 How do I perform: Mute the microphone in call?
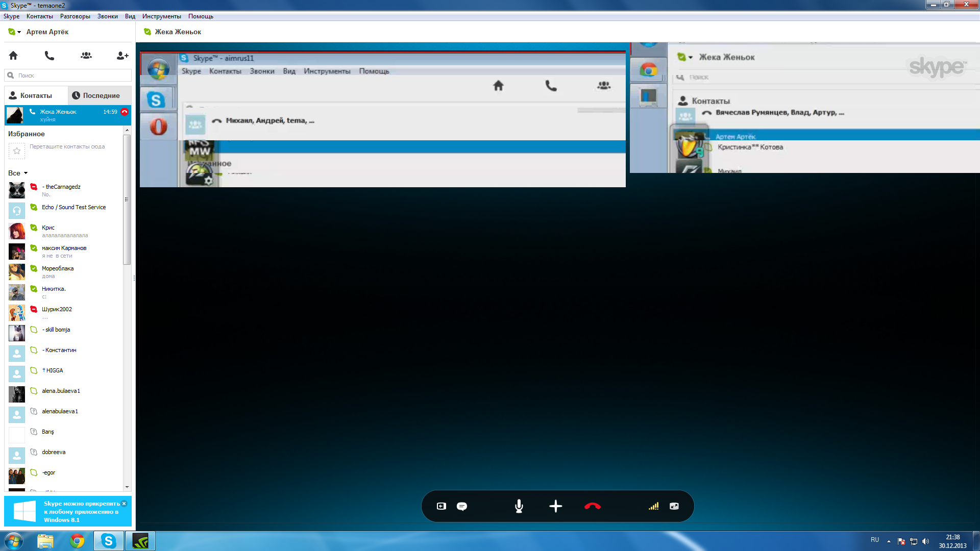pos(519,506)
